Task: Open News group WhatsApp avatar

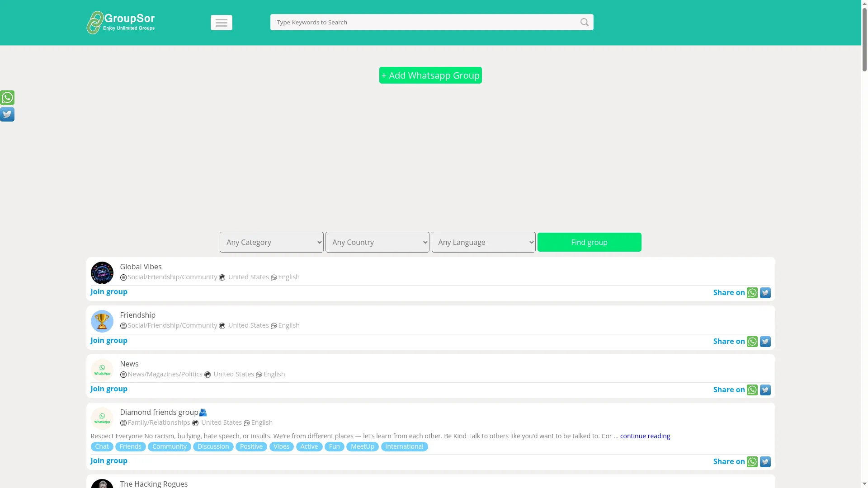Action: coord(102,370)
